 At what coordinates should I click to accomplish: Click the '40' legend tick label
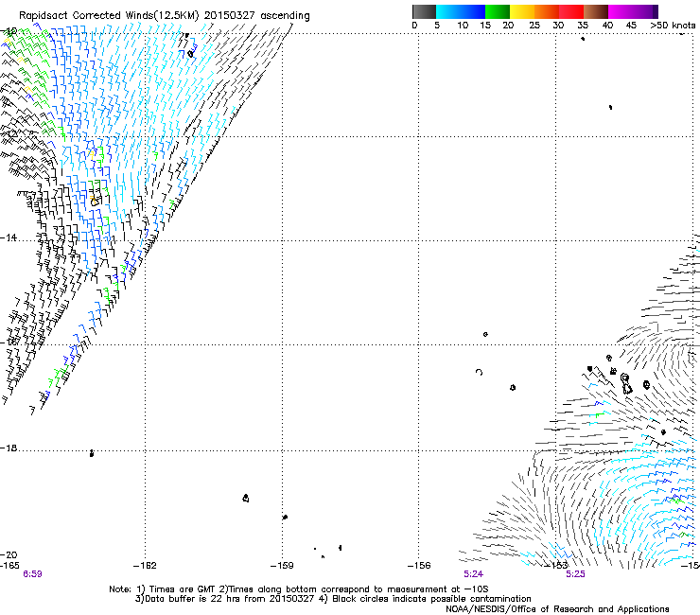[607, 26]
